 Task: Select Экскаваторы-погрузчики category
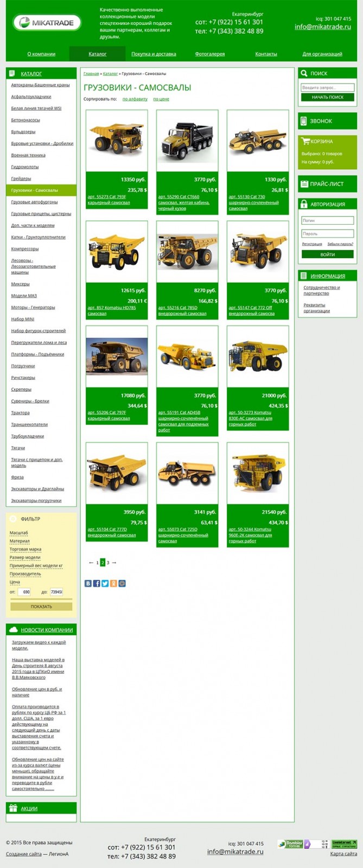pos(36,500)
